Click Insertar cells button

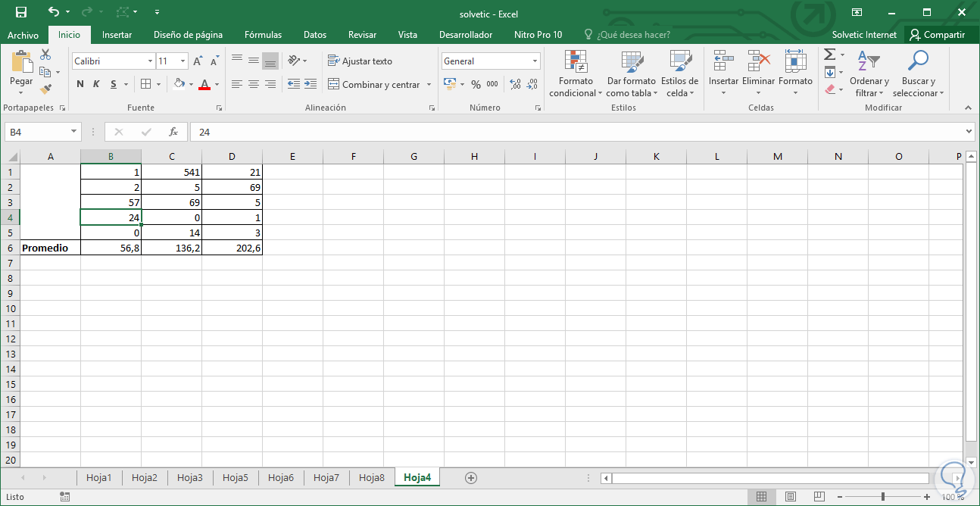tap(723, 74)
